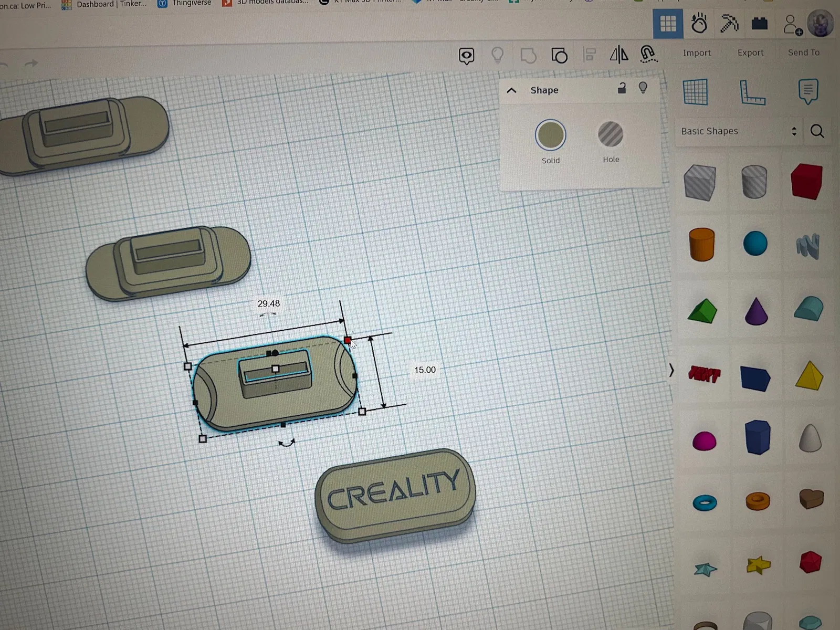Open the Sim Lab icon in the top bar

(x=699, y=24)
